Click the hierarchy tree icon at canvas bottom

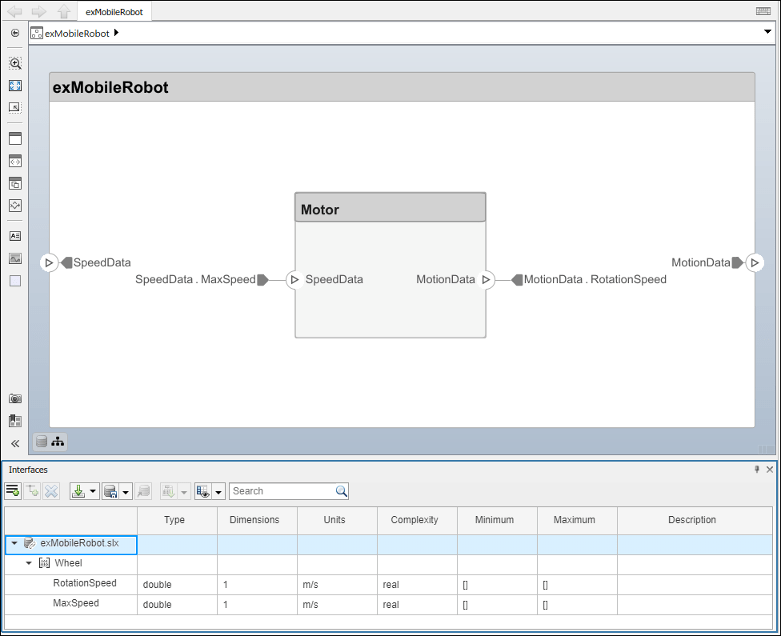[x=58, y=441]
